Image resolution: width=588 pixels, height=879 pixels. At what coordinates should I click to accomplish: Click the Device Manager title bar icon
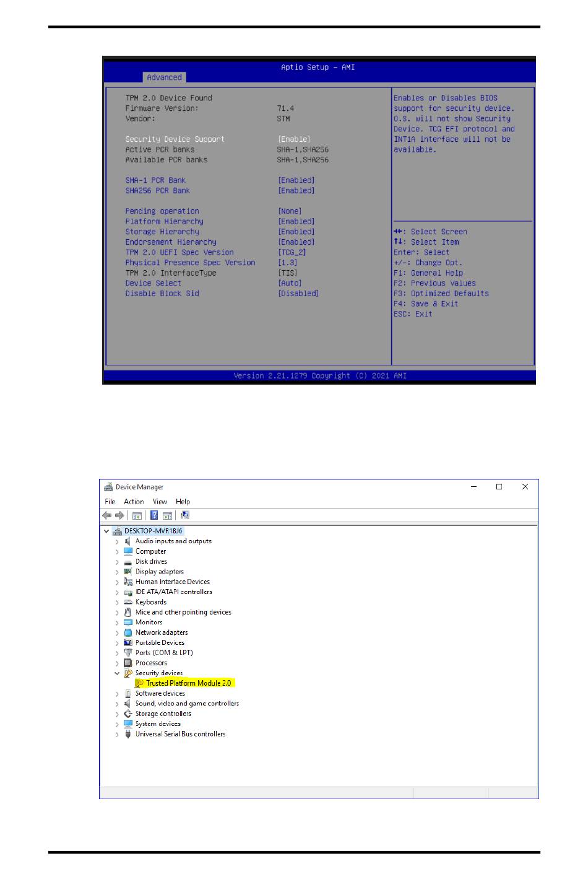(108, 487)
